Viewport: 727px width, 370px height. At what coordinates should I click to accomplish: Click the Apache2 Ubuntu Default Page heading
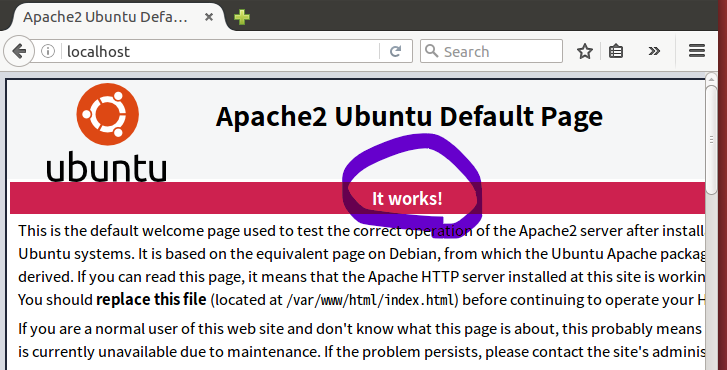click(409, 116)
